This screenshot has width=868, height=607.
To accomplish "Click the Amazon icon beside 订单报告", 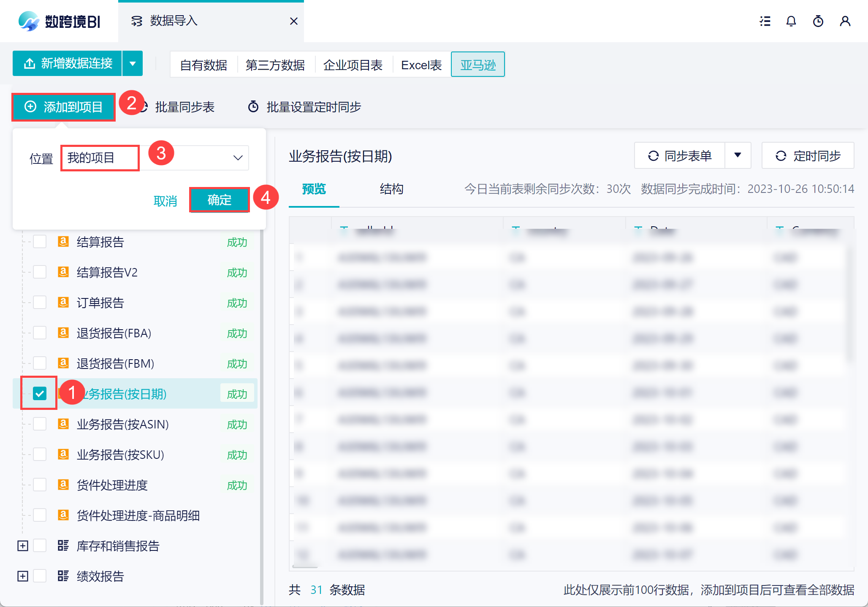I will coord(63,302).
